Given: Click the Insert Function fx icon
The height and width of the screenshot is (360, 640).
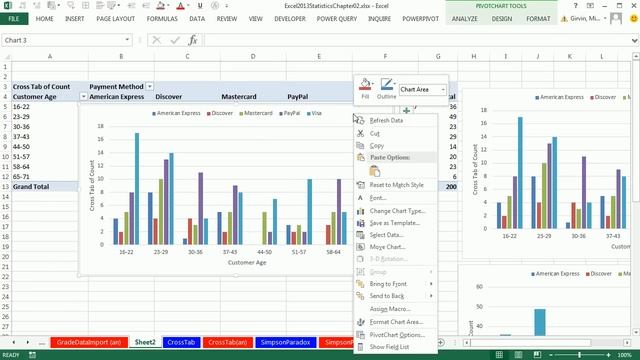Looking at the screenshot, I should pos(193,40).
